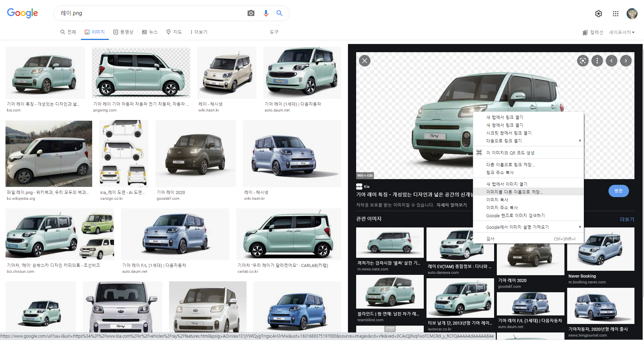644x341 pixels.
Task: Select 검사 Ctrl+Shift+I menu entry
Action: tap(528, 239)
